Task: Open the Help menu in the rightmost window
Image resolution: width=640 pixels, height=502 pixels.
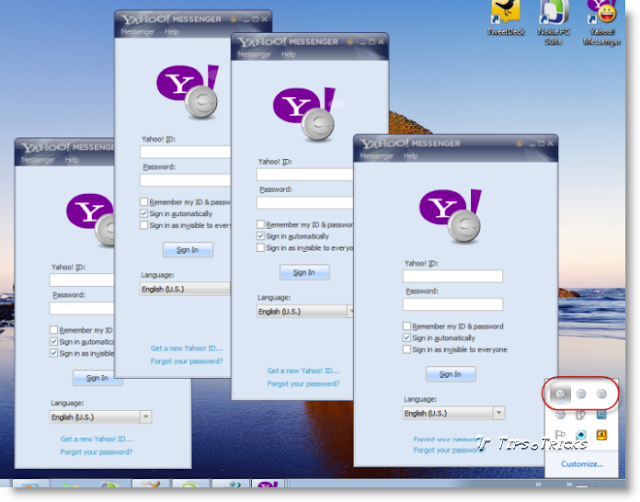Action: tap(411, 156)
